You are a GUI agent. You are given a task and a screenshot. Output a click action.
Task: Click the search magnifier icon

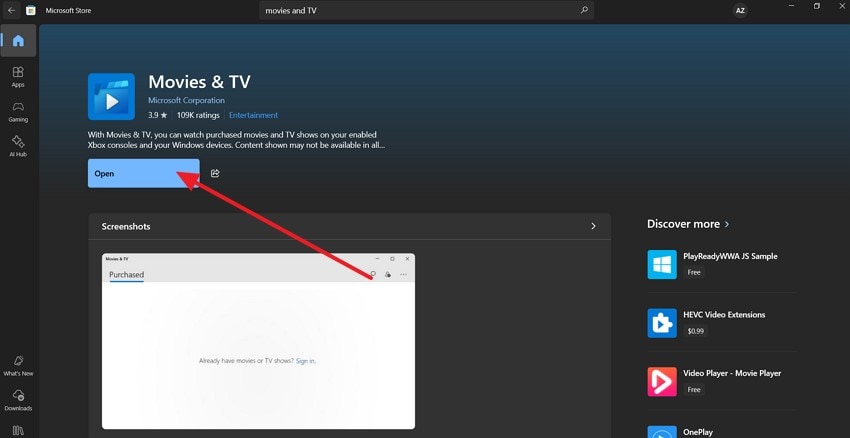click(x=584, y=10)
